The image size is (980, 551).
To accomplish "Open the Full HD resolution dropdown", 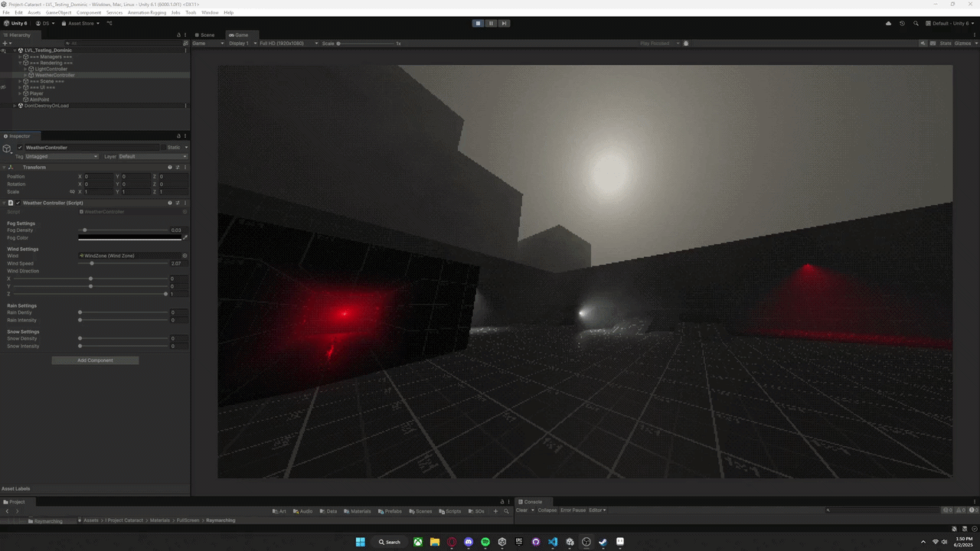I will click(289, 44).
